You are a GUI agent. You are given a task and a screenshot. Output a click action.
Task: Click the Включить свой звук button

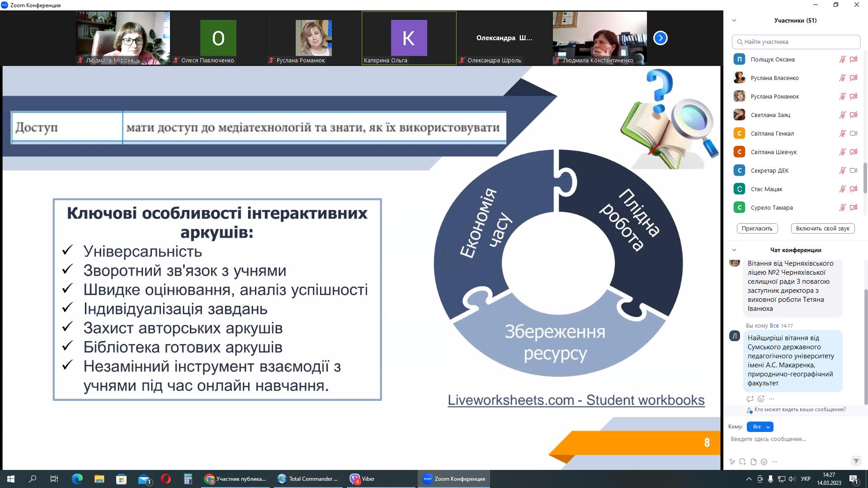tap(822, 229)
